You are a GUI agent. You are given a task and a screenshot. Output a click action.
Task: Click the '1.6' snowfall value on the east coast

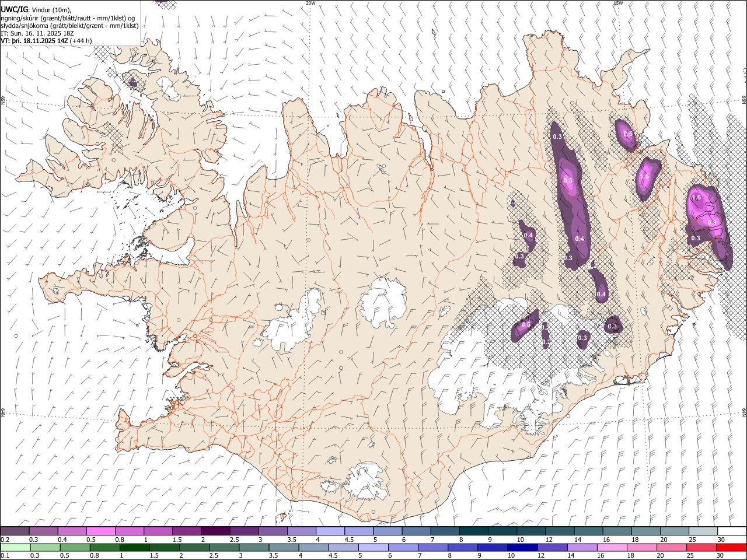696,198
